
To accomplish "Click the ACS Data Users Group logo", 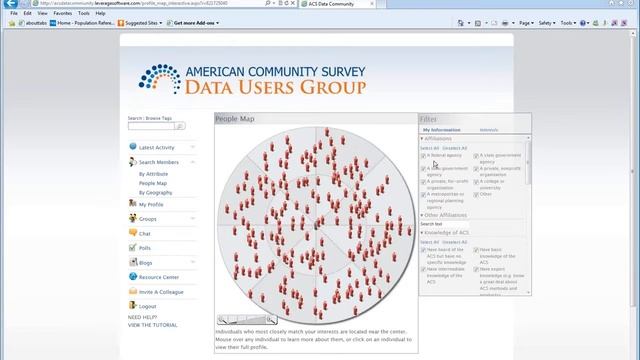I will [x=252, y=79].
